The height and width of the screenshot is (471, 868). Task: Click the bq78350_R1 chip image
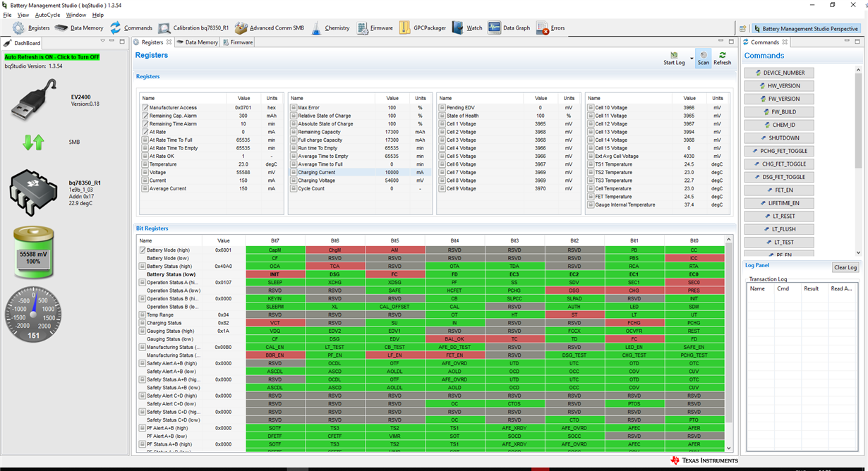click(x=33, y=192)
